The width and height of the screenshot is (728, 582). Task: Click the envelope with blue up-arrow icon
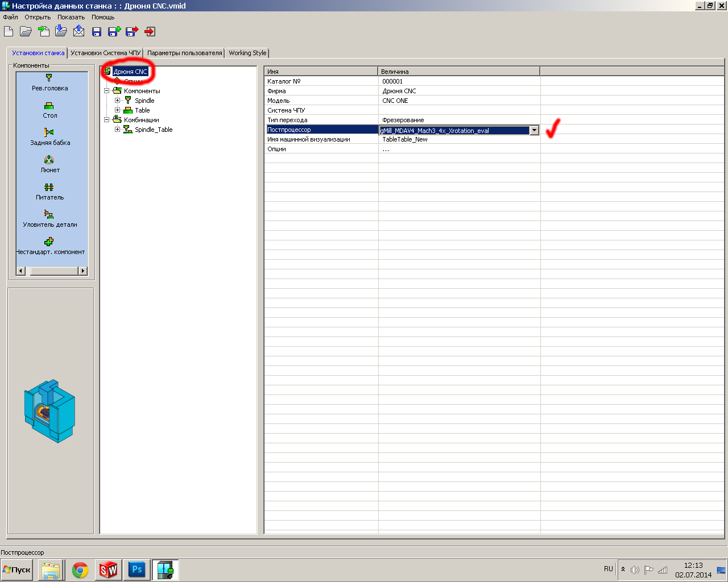pyautogui.click(x=79, y=31)
